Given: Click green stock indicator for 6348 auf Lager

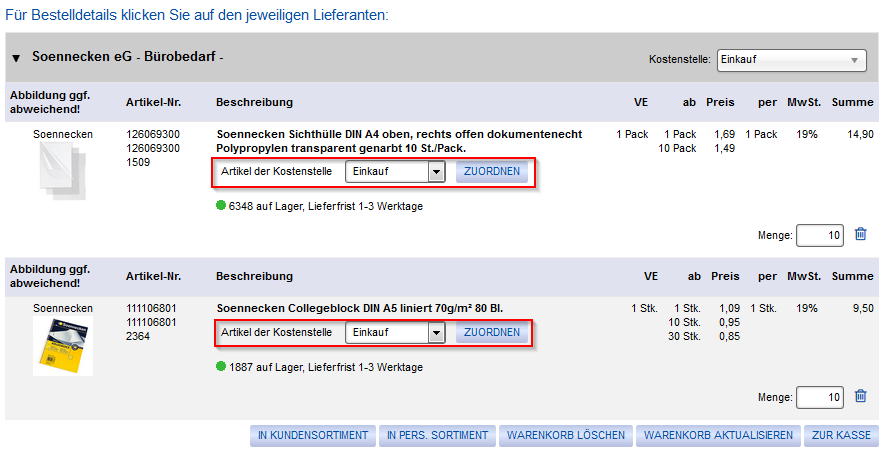Looking at the screenshot, I should 221,206.
